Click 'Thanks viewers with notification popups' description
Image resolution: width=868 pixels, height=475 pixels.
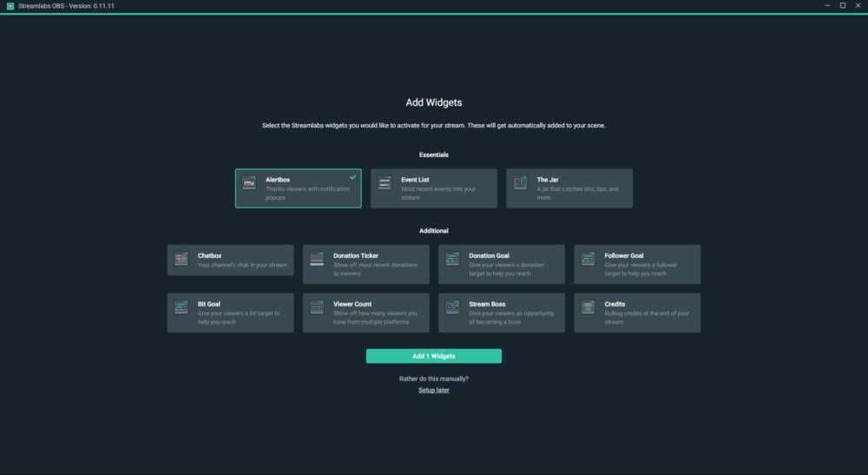click(308, 193)
